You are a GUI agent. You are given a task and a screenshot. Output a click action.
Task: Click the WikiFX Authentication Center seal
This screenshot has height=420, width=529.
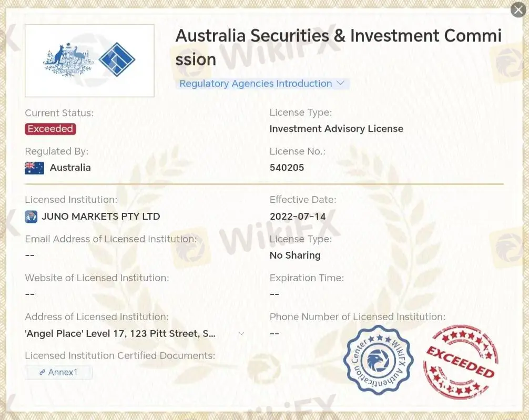pyautogui.click(x=378, y=360)
